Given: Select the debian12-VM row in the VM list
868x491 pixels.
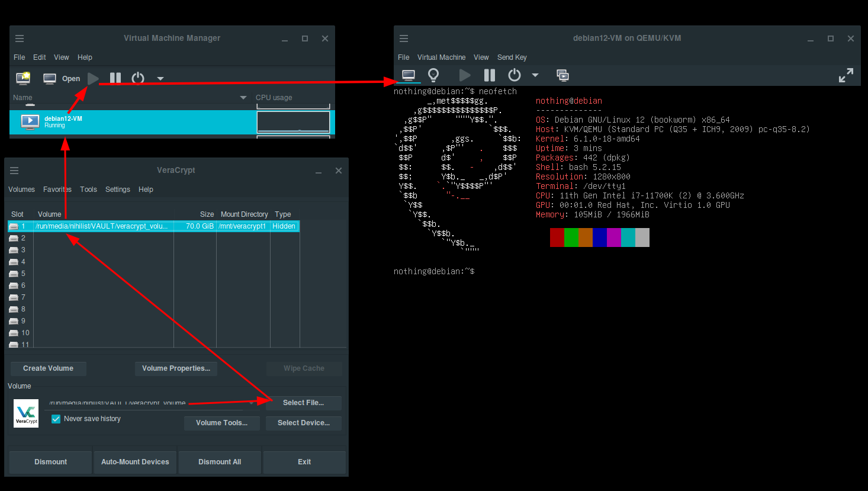Looking at the screenshot, I should coord(172,122).
